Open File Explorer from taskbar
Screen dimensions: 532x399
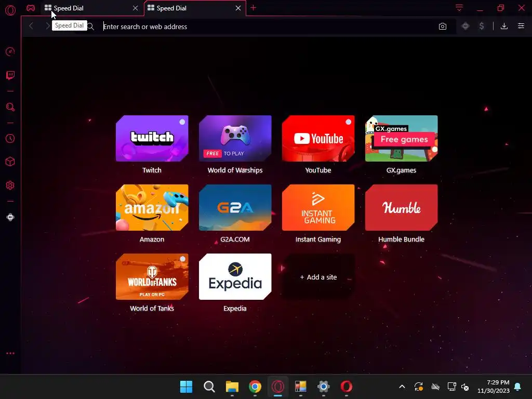(232, 387)
